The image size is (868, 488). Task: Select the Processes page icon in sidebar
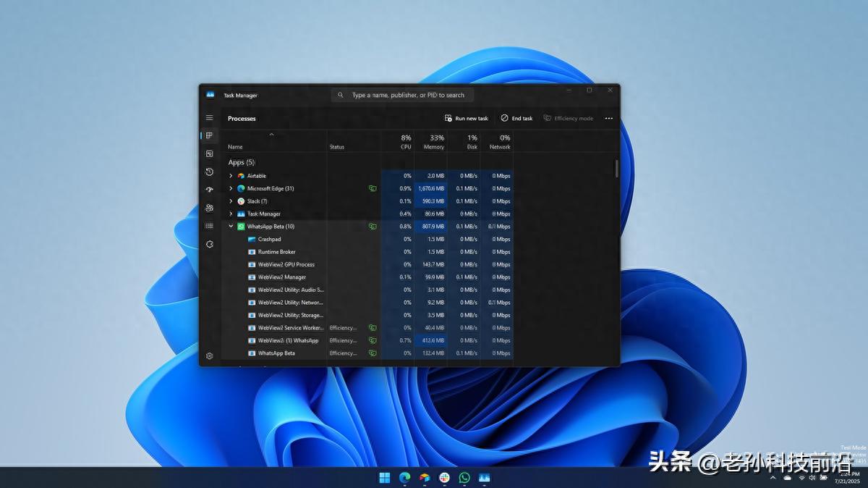209,135
